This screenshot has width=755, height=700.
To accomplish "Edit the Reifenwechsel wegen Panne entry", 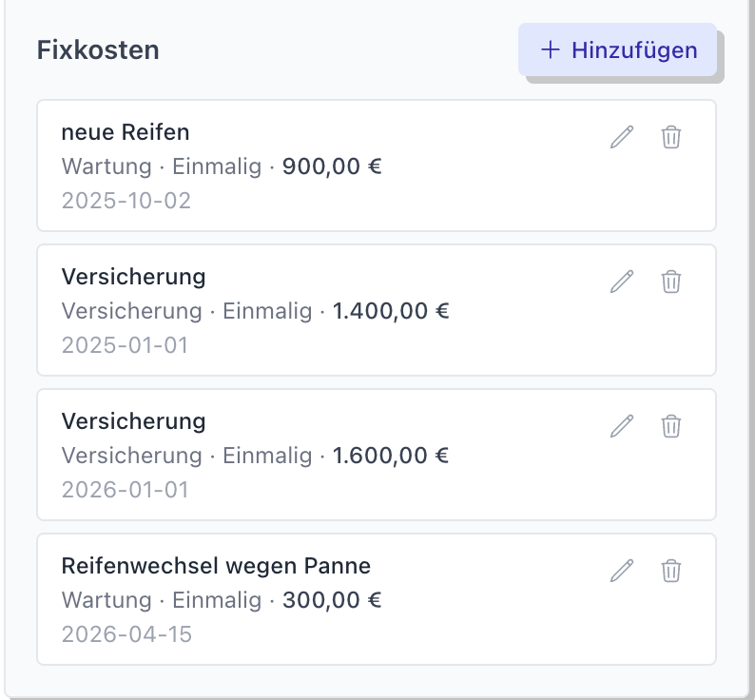I will 622,571.
